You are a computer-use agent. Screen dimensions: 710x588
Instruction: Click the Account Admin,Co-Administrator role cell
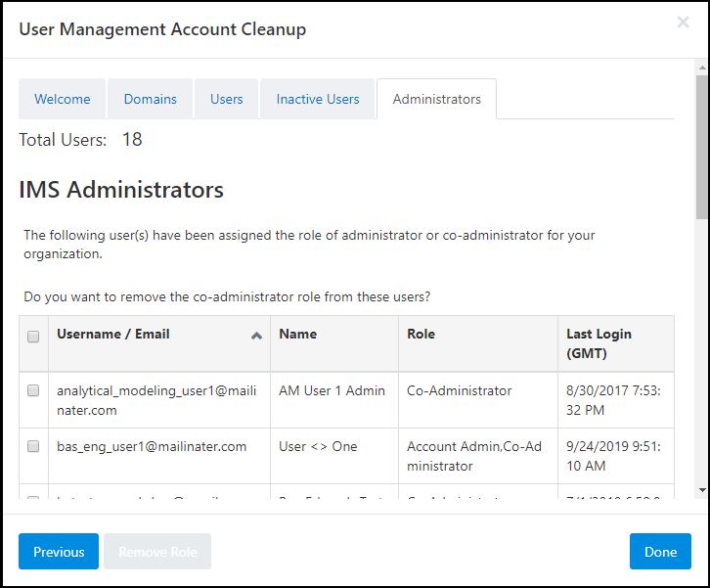[478, 456]
